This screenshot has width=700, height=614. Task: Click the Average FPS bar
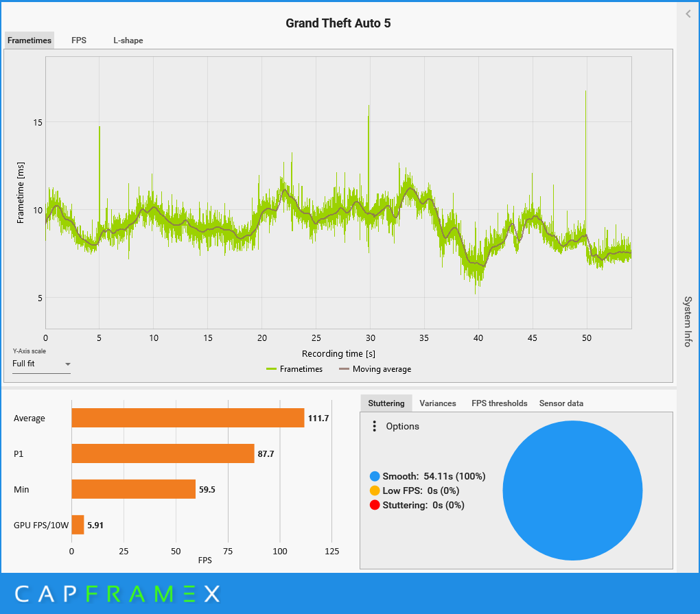tap(188, 418)
